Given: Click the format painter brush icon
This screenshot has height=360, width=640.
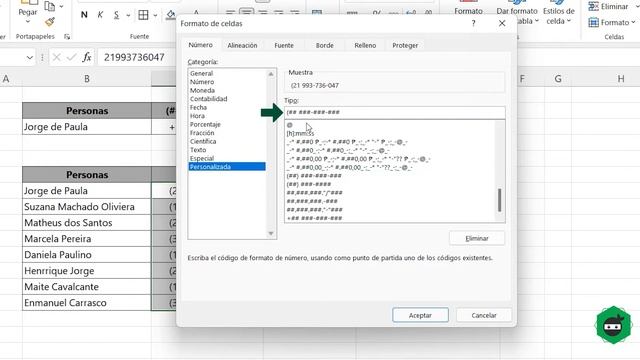Looking at the screenshot, I should click(x=50, y=22).
